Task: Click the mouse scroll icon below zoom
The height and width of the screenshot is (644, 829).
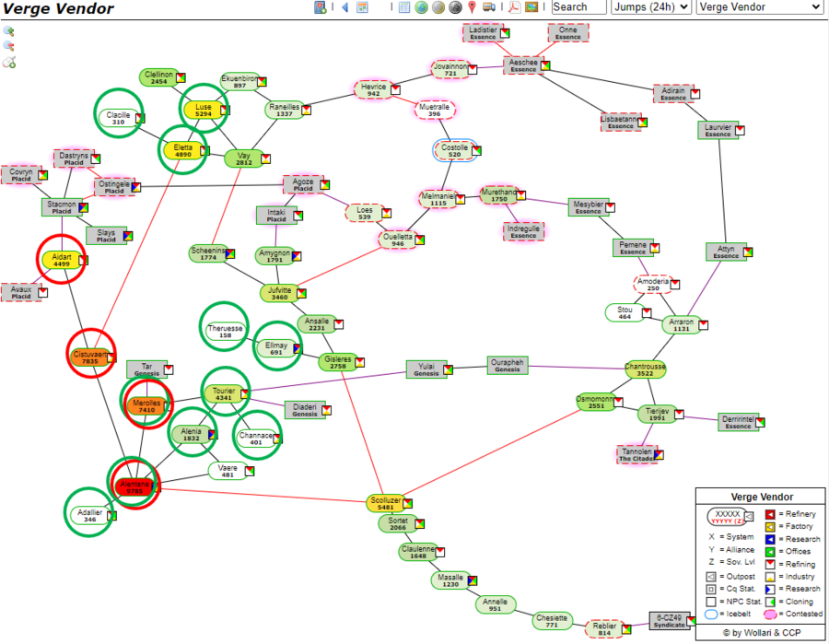Action: (x=8, y=62)
